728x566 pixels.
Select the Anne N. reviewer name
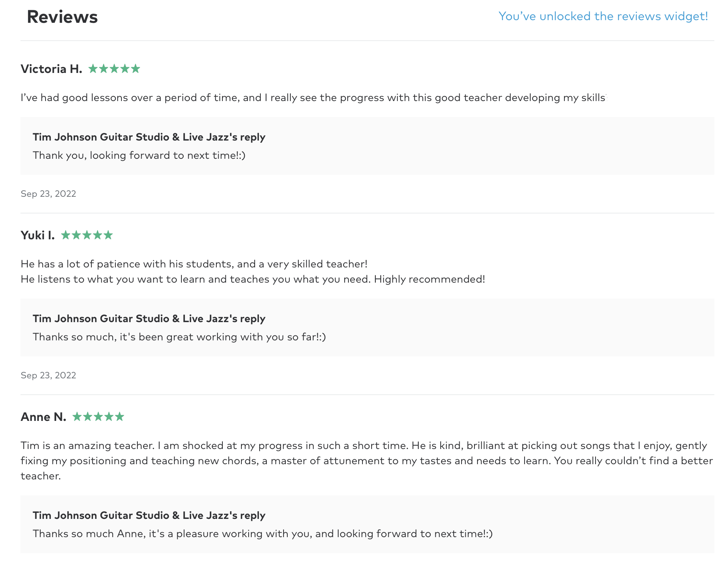(43, 417)
